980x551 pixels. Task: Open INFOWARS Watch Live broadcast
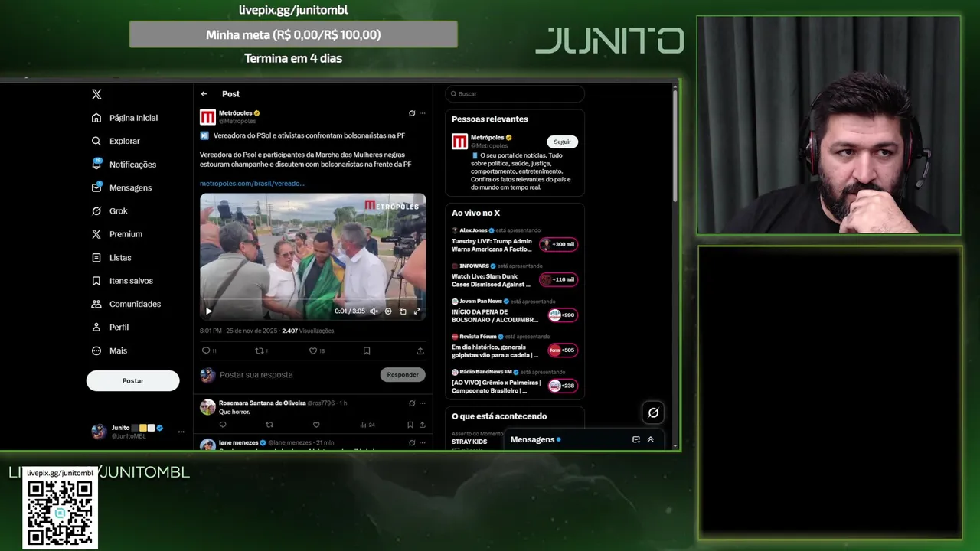click(514, 275)
